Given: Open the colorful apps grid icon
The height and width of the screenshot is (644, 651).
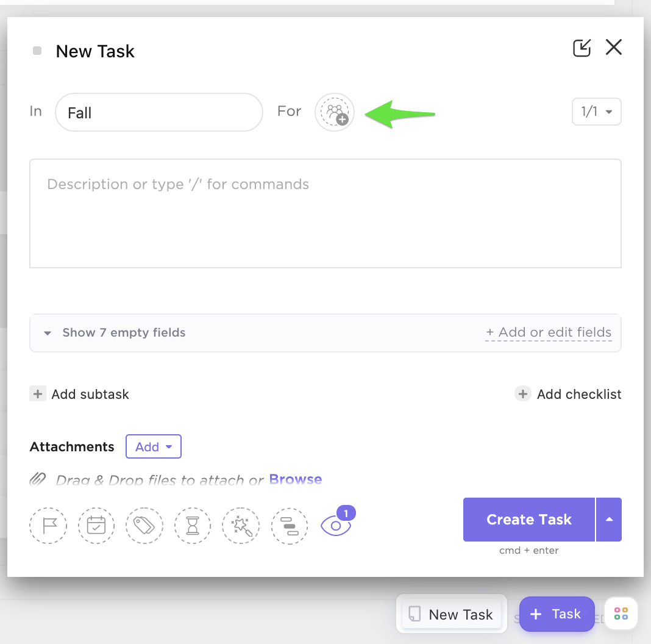Looking at the screenshot, I should 621,614.
